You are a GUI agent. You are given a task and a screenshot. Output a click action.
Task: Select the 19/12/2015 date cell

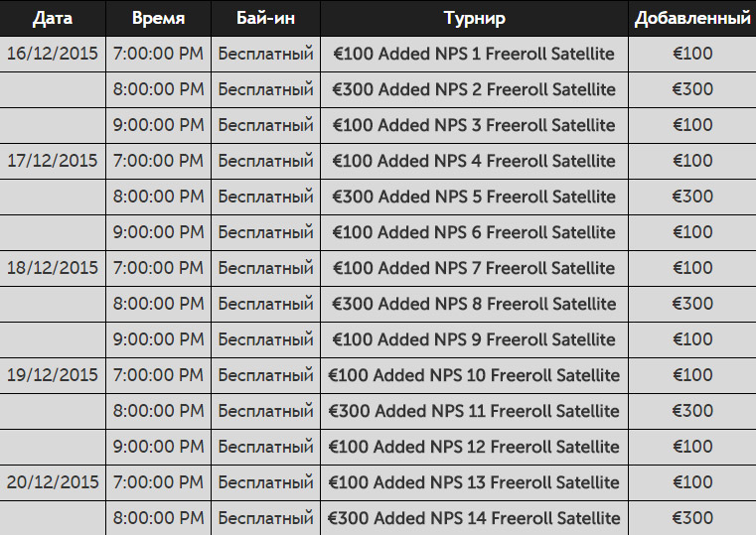pos(53,375)
